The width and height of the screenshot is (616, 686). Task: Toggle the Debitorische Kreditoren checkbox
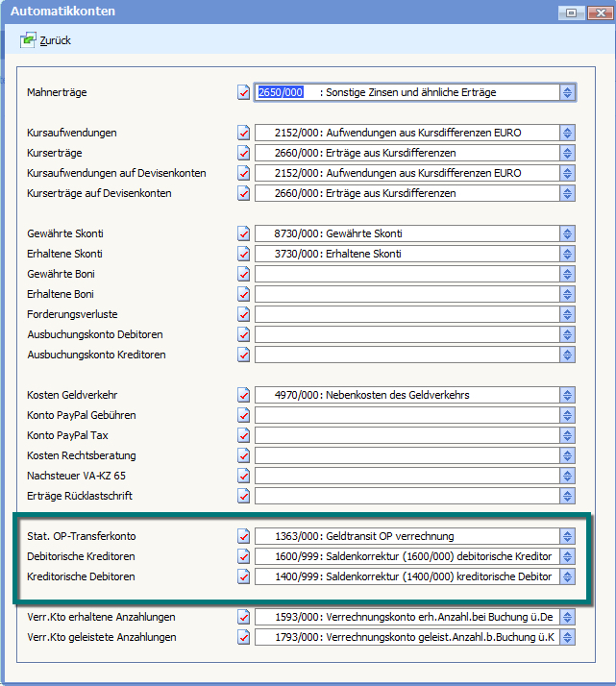[243, 556]
